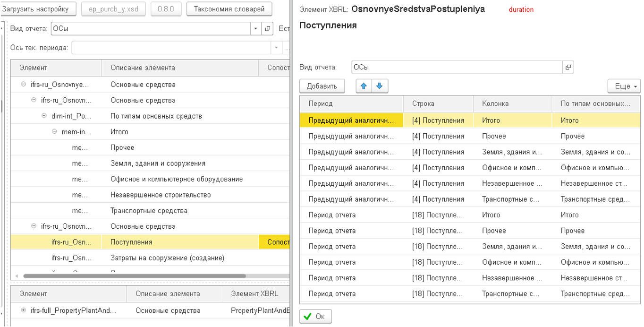
Task: Open the Еще menu
Action: [624, 86]
